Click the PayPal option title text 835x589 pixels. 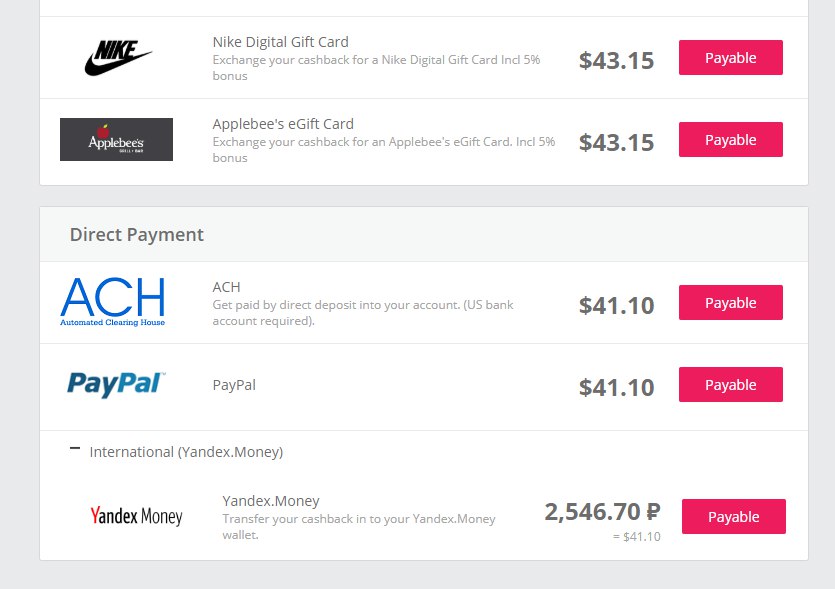pyautogui.click(x=234, y=385)
